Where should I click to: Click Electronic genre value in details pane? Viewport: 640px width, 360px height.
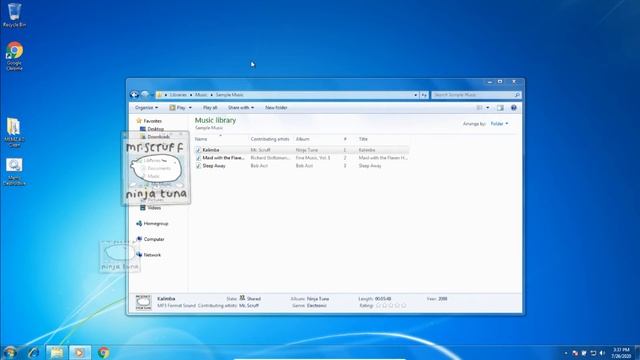[316, 305]
